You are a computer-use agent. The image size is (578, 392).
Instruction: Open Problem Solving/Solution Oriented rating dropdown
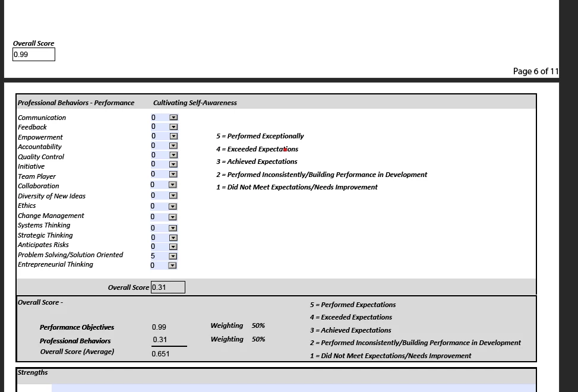tap(173, 256)
